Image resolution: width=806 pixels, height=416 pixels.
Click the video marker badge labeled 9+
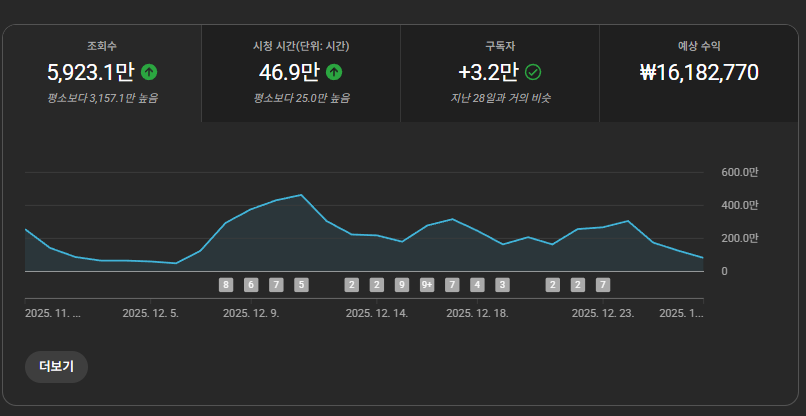(427, 284)
